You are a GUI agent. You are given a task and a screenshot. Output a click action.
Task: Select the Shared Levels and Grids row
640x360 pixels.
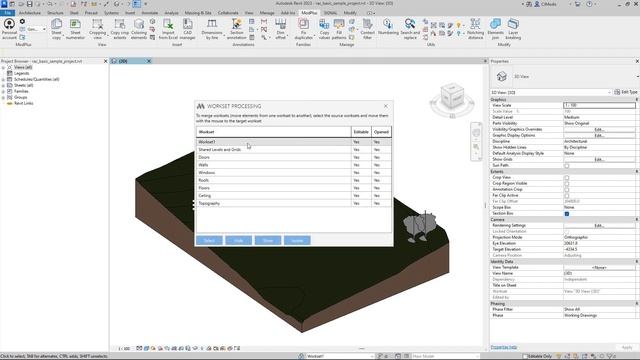tap(293, 150)
